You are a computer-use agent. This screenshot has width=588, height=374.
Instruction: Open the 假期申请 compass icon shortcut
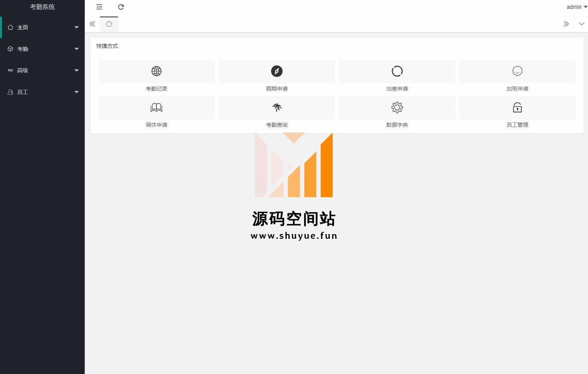[x=277, y=71]
